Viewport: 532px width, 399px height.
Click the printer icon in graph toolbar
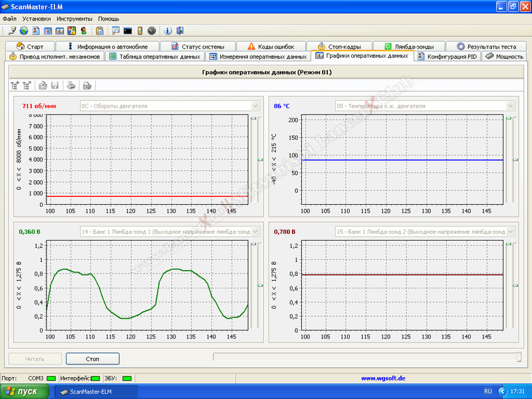[x=71, y=85]
